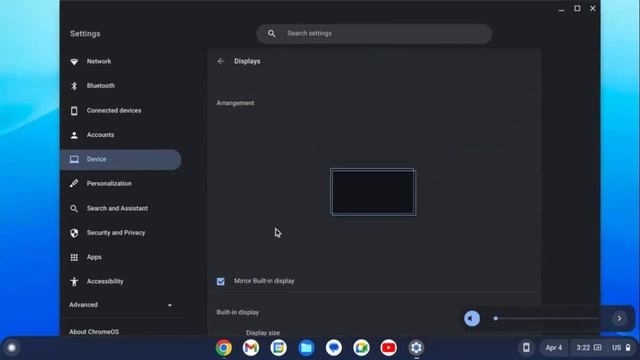Open the Files app from the shelf
Viewport: 640px width, 360px height.
click(306, 348)
